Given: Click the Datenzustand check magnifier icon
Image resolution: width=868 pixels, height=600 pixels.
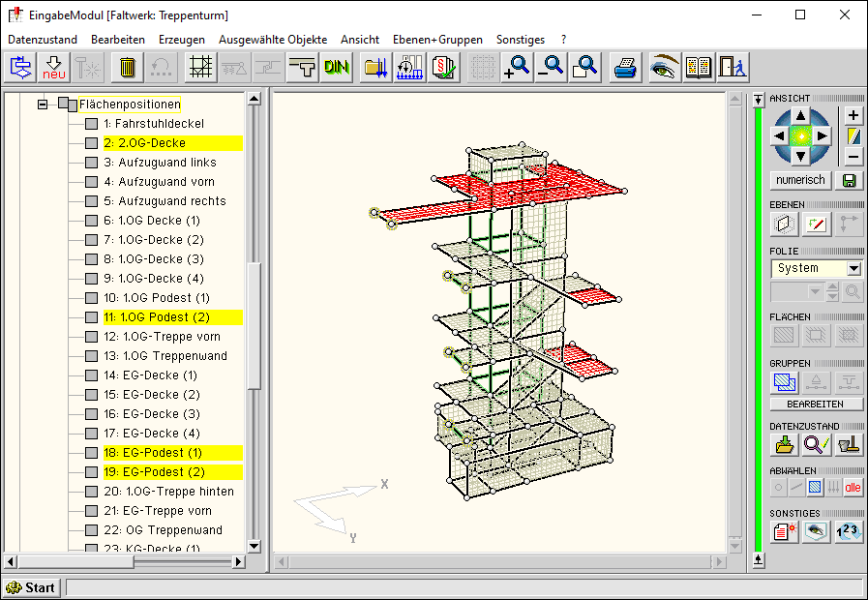Looking at the screenshot, I should (816, 445).
